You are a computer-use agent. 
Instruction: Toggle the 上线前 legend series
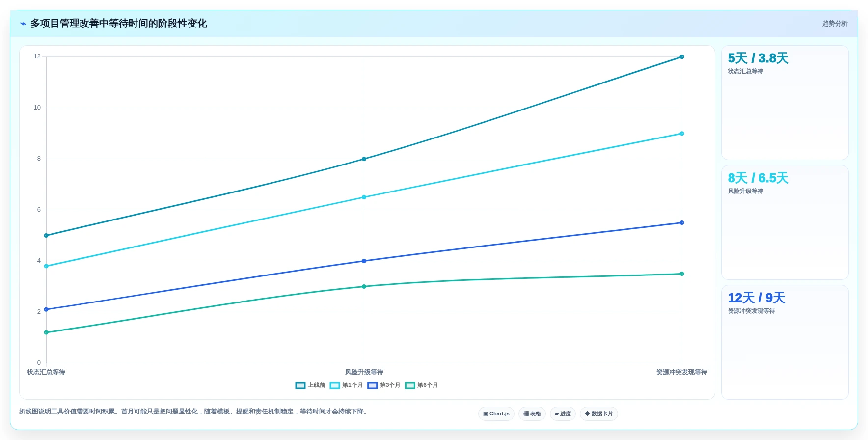pos(310,385)
